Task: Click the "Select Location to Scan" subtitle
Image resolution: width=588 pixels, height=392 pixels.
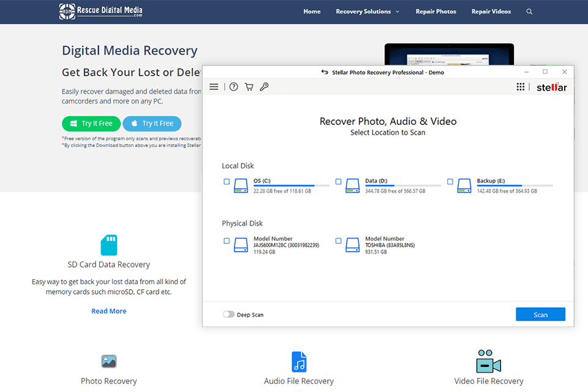Action: (x=388, y=132)
